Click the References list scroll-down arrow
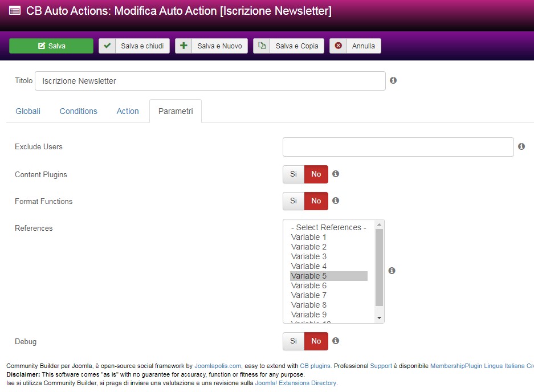This screenshot has width=534, height=392. [x=379, y=318]
